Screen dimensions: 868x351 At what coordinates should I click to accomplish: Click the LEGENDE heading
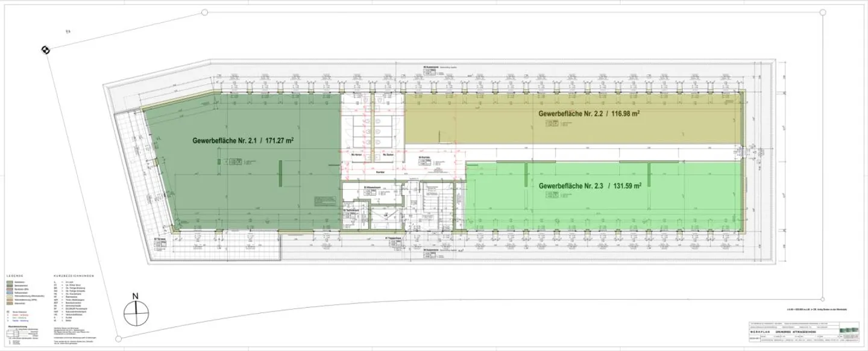(14, 275)
